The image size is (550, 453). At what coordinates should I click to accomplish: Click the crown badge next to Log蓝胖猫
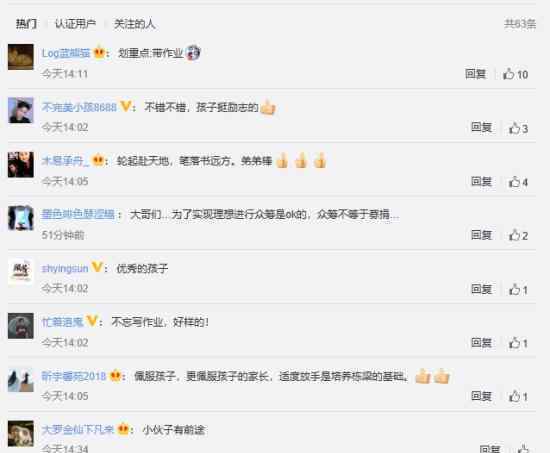pos(100,53)
